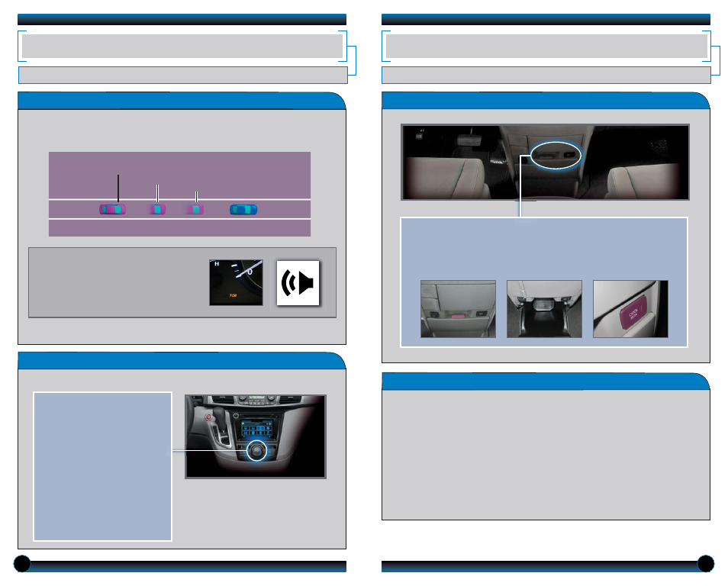Click the touchscreen display in the dashboard photo
The height and width of the screenshot is (586, 728).
tap(258, 429)
